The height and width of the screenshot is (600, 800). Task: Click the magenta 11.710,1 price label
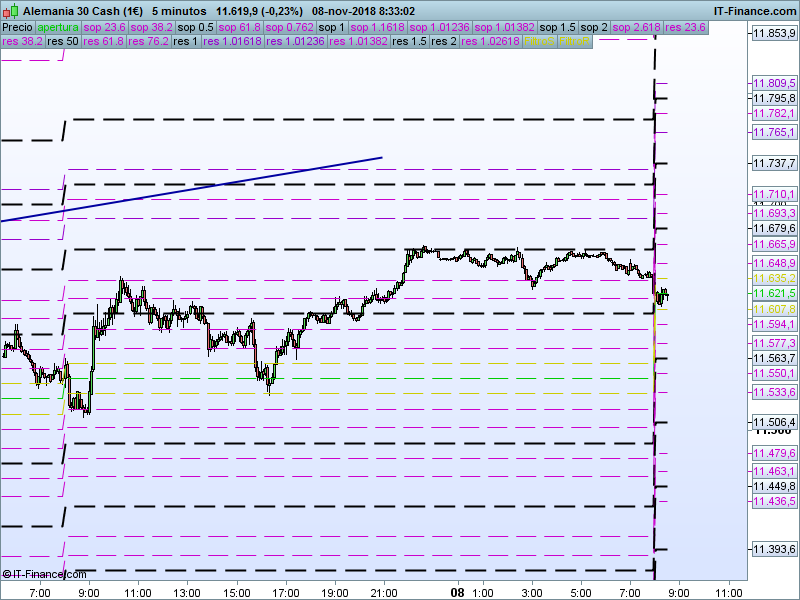click(x=774, y=194)
